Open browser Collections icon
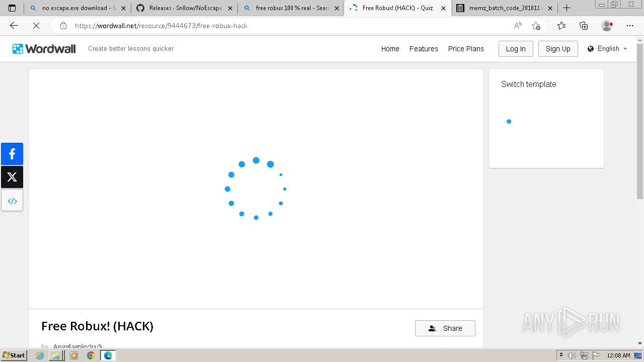Image resolution: width=644 pixels, height=362 pixels. [584, 26]
